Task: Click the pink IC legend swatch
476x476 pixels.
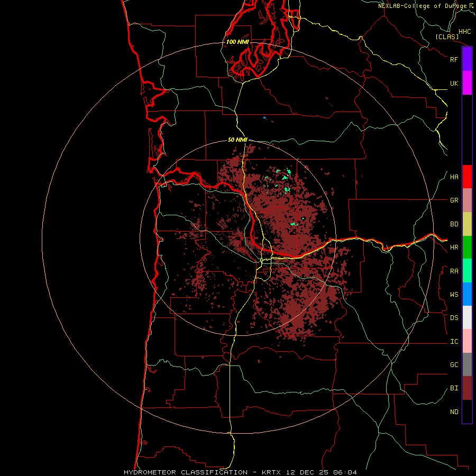Action: tap(467, 341)
